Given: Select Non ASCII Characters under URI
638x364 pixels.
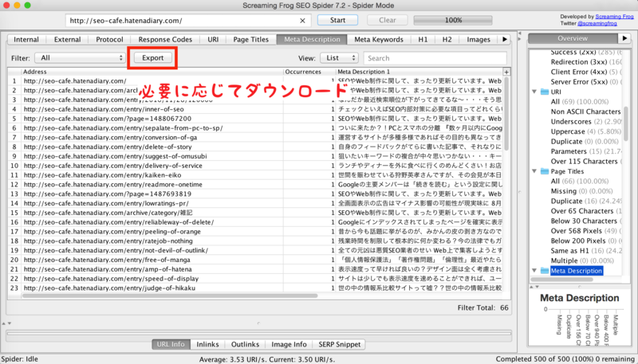Looking at the screenshot, I should click(585, 112).
